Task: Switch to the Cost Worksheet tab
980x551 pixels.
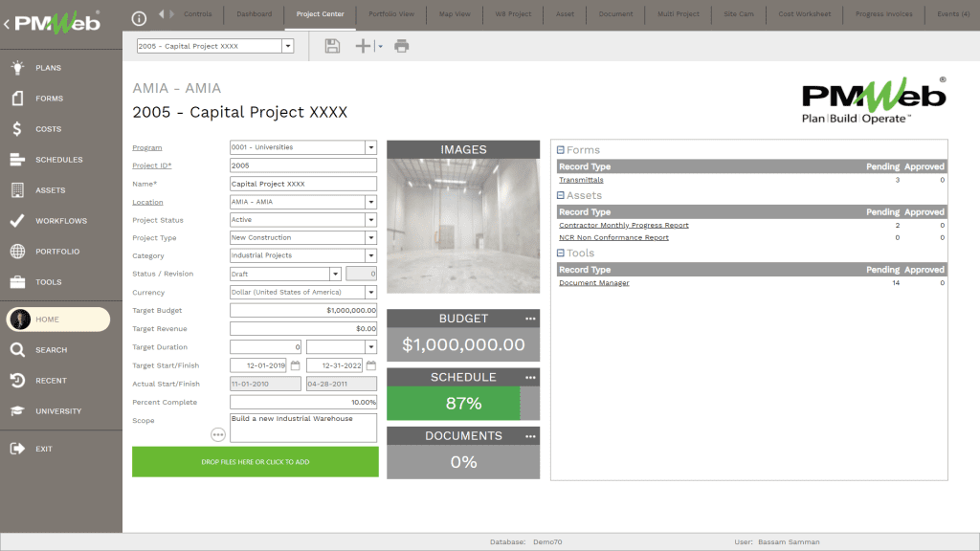Action: (804, 13)
